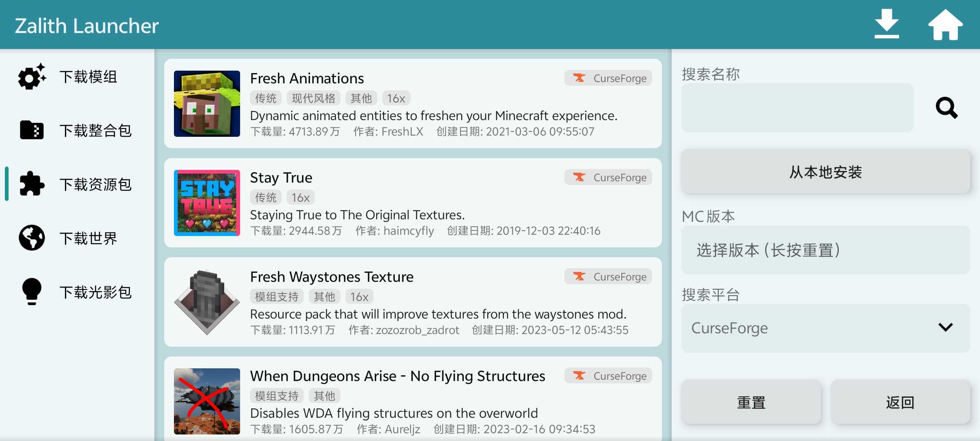The width and height of the screenshot is (980, 441).
Task: Click CurseForge badge on Stay True
Action: (x=608, y=177)
